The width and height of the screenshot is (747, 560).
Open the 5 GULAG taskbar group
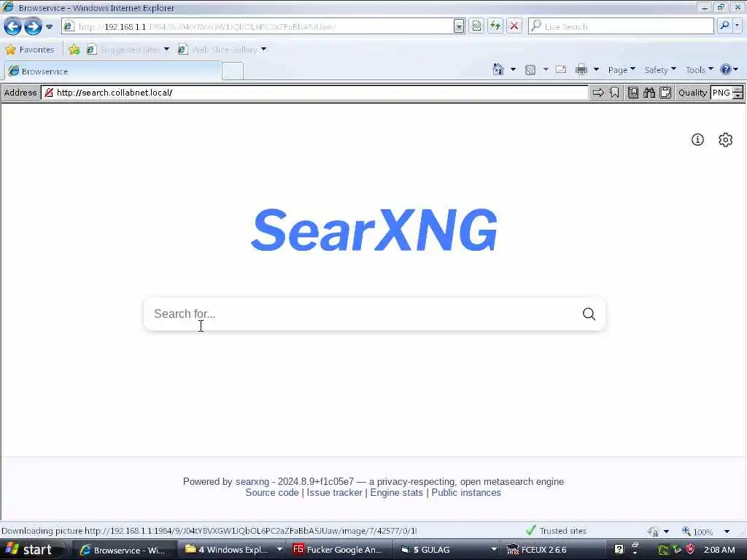(448, 550)
